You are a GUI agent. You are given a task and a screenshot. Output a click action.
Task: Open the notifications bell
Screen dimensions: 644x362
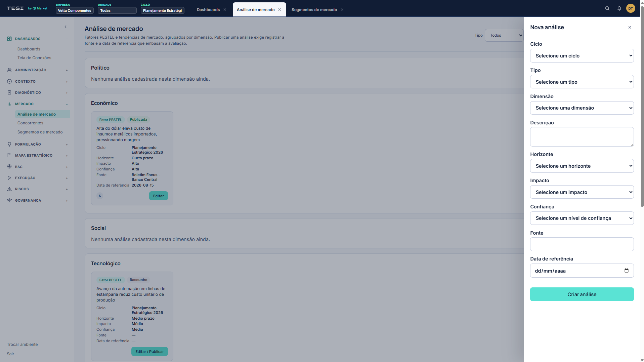[619, 8]
